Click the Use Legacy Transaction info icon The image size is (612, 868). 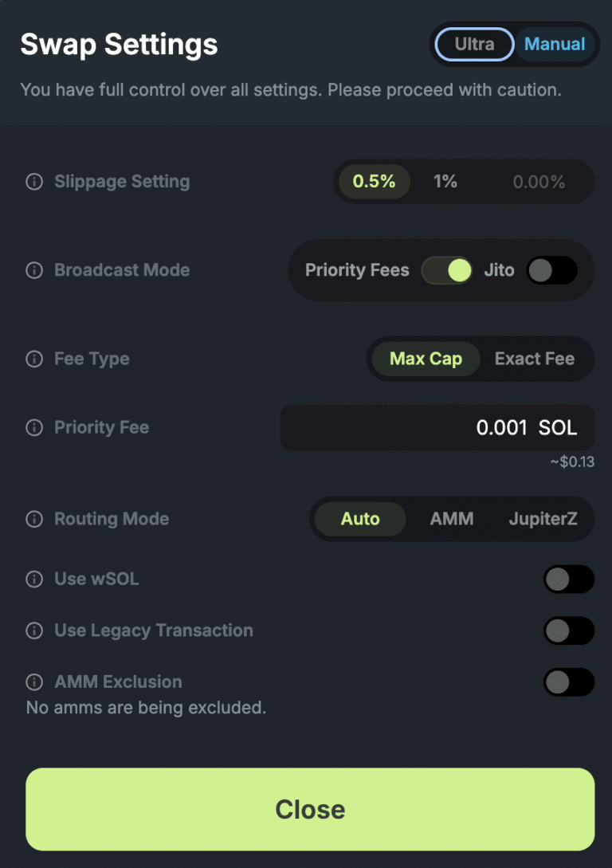(x=33, y=630)
